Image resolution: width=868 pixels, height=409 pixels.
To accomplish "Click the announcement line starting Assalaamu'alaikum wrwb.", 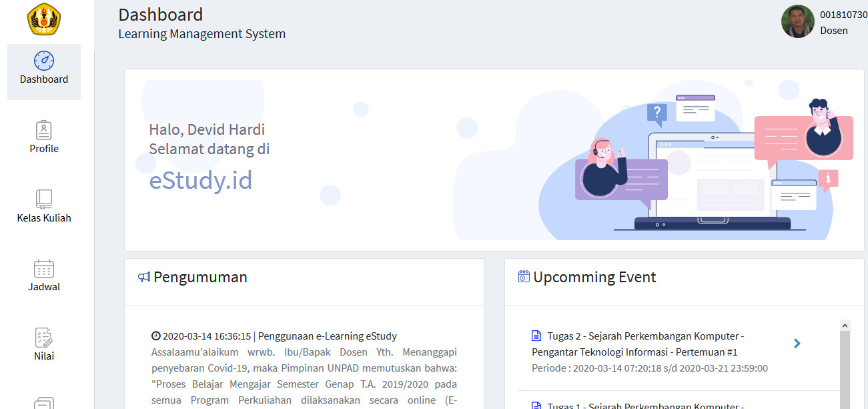I will tap(304, 352).
